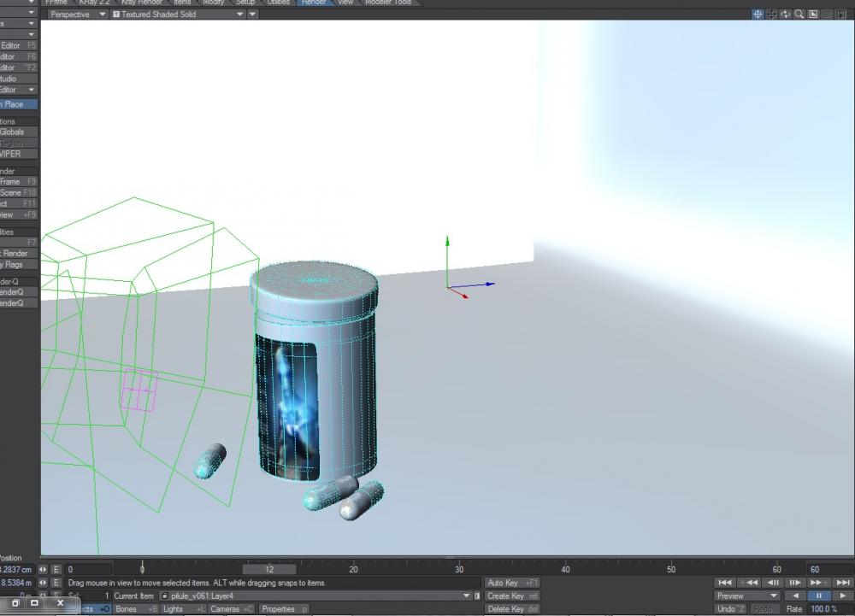
Task: Open the extra viewport options arrow
Action: coord(252,15)
